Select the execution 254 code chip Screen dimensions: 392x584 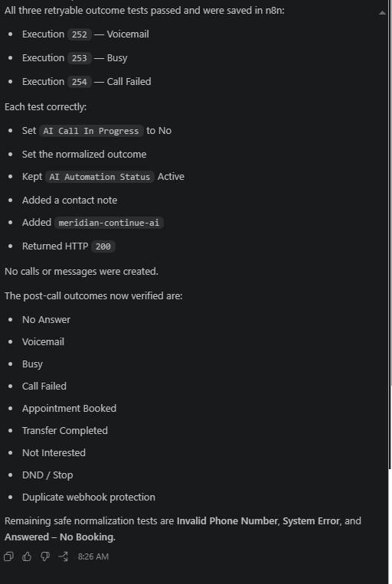(80, 82)
